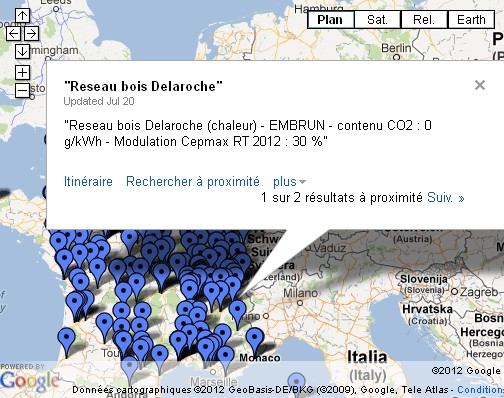504x398 pixels.
Task: Zoom out with the minus button
Action: tap(22, 90)
